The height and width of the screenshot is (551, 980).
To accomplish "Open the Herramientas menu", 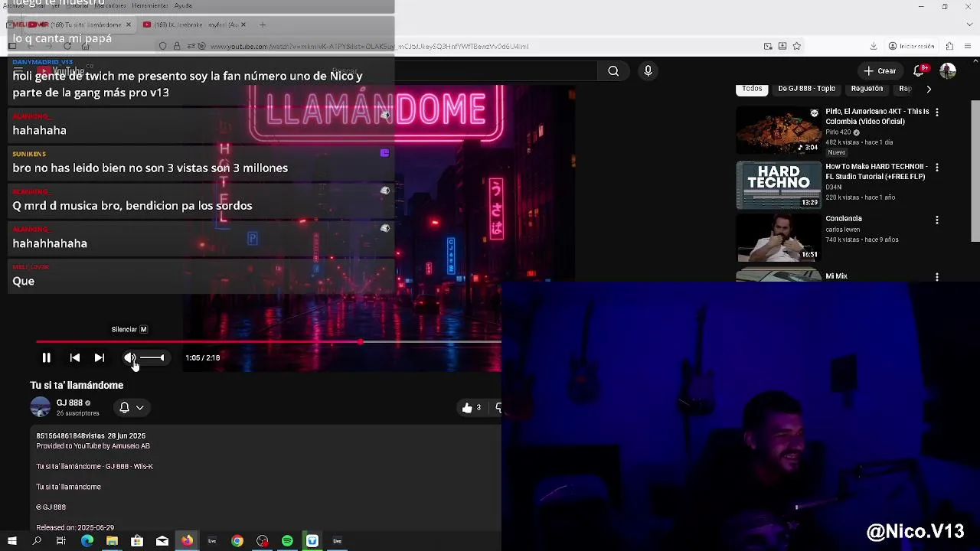I will [x=150, y=5].
